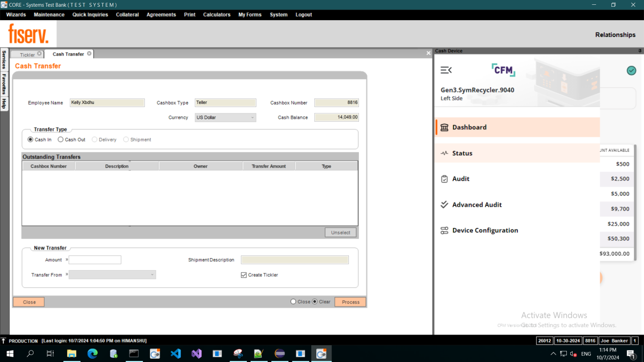
Task: Close the Tickler tab with its X icon
Action: pyautogui.click(x=39, y=54)
